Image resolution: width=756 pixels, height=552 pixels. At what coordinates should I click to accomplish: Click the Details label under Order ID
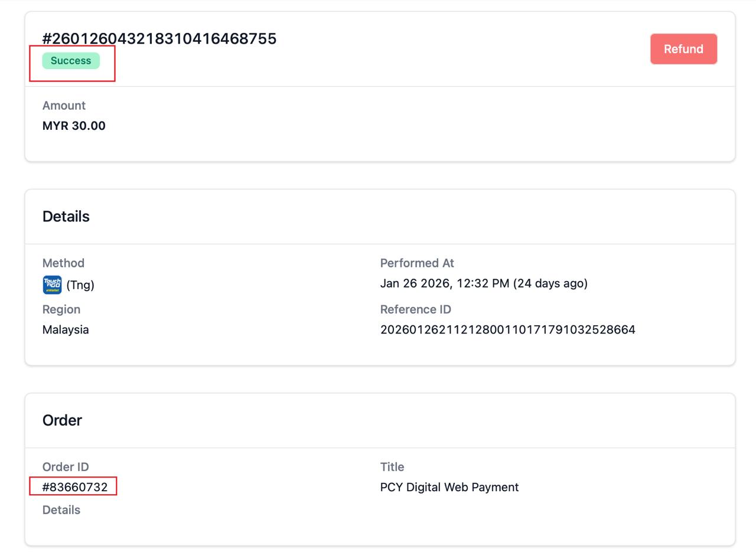point(61,510)
